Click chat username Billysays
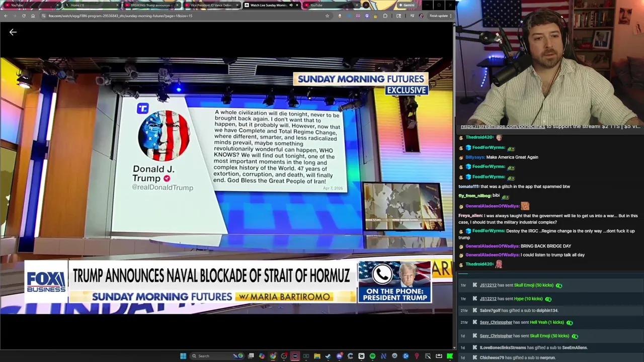This screenshot has width=644, height=362. (475, 157)
